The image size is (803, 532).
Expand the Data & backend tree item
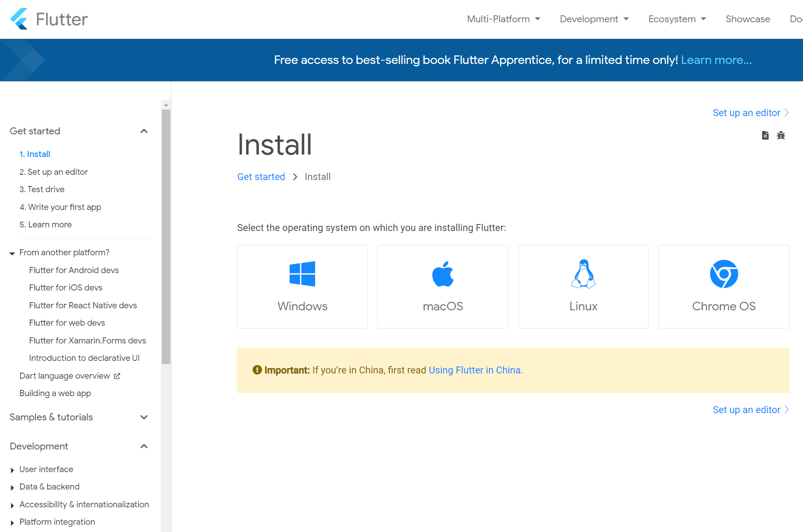pyautogui.click(x=12, y=487)
